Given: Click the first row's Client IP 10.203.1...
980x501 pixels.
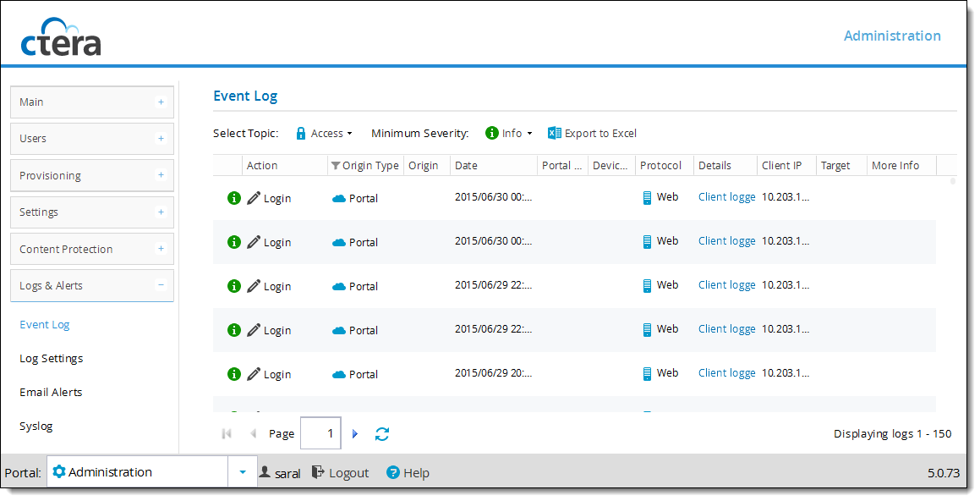Looking at the screenshot, I should tap(786, 197).
